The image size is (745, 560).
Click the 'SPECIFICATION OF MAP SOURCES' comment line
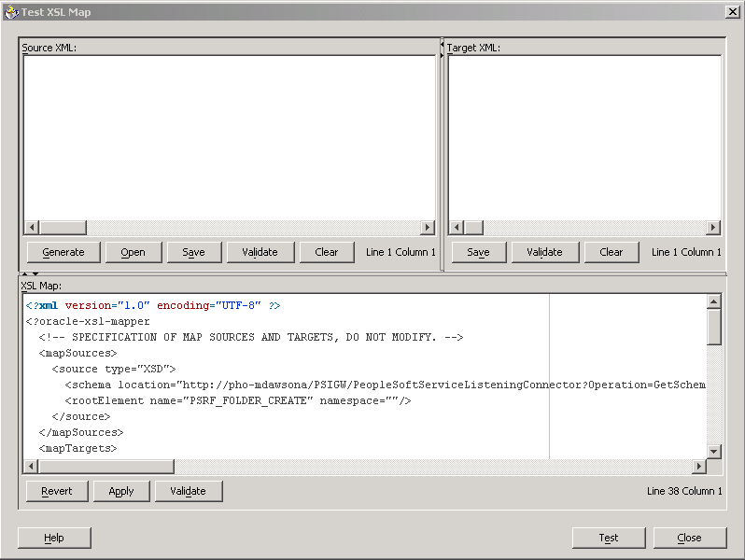[251, 337]
